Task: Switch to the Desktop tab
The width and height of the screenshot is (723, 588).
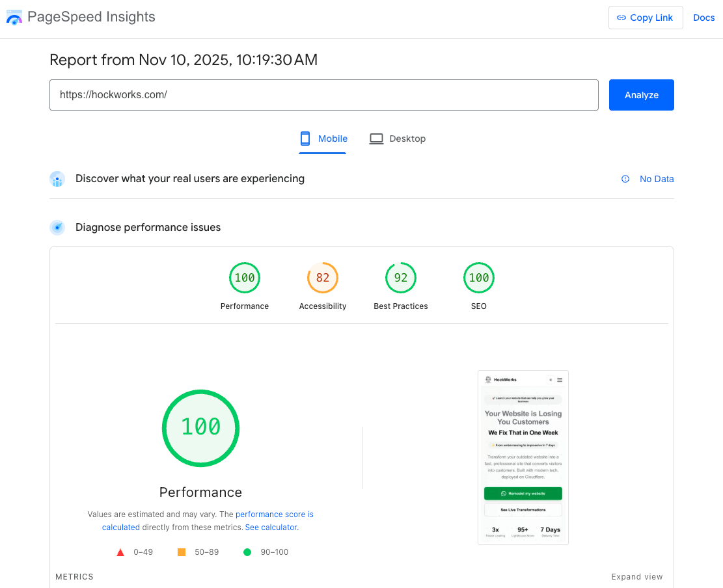Action: (398, 139)
